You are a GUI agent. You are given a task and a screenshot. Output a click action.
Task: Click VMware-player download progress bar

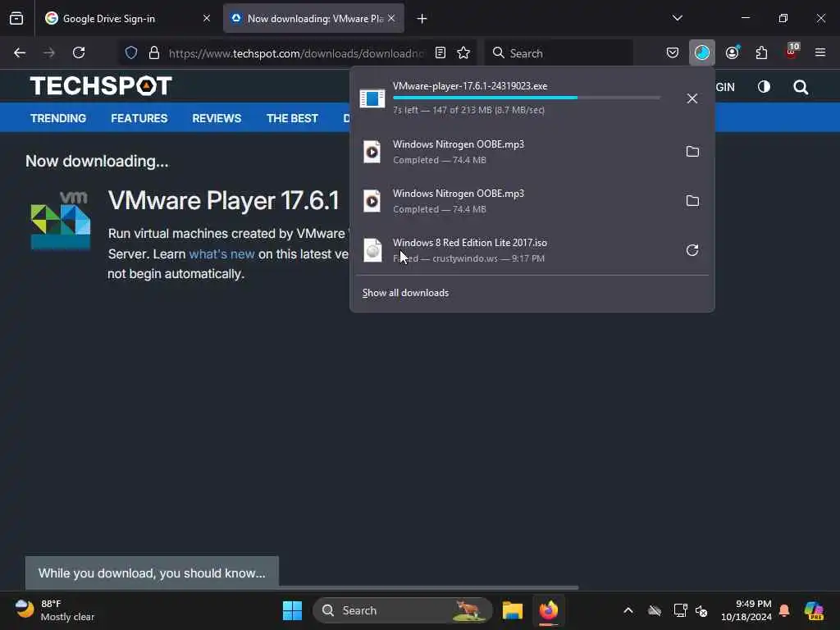tap(526, 98)
